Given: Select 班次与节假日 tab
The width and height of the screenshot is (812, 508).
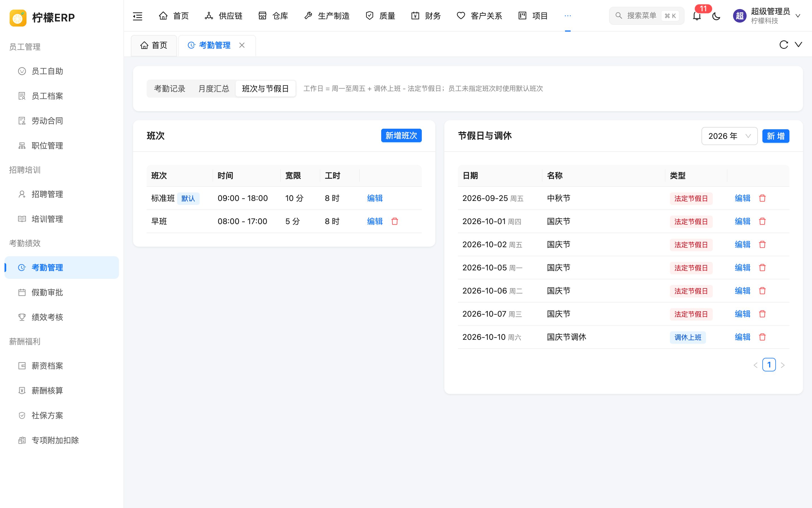Looking at the screenshot, I should pyautogui.click(x=265, y=89).
